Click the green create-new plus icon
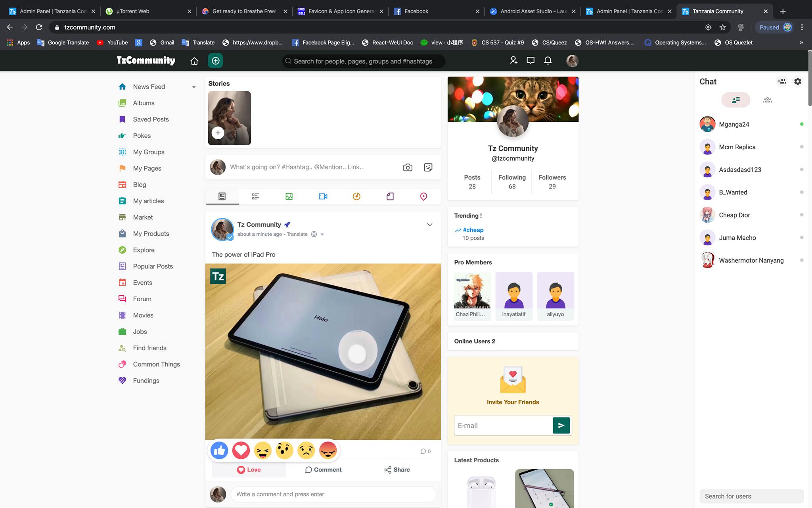Image resolution: width=812 pixels, height=508 pixels. pos(216,61)
